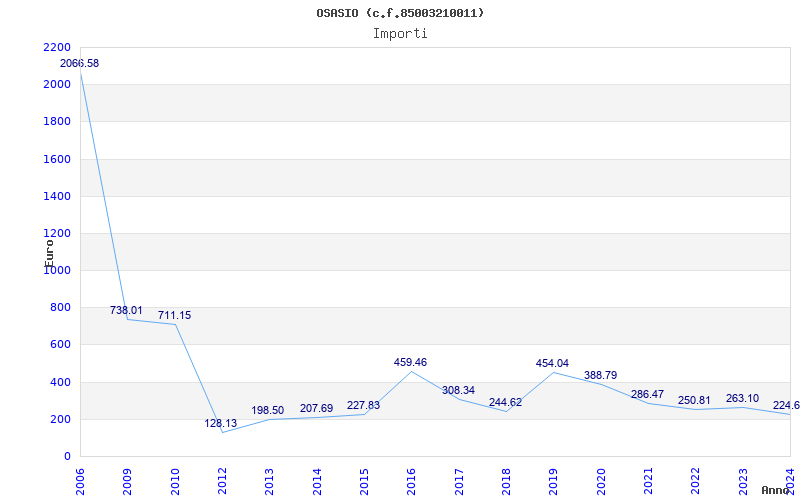This screenshot has height=500, width=800.
Task: Click the 2021 year axis label
Action: [648, 482]
